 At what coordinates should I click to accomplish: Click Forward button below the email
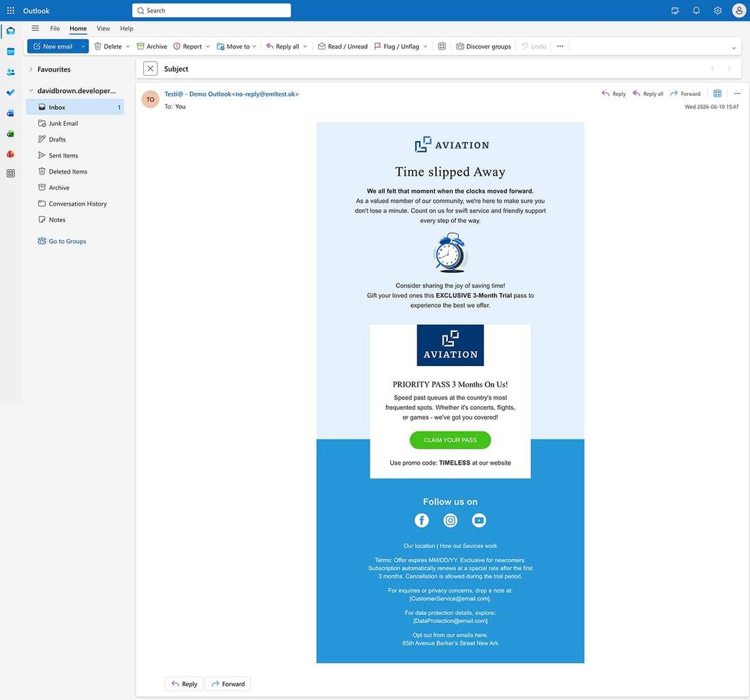[x=228, y=684]
